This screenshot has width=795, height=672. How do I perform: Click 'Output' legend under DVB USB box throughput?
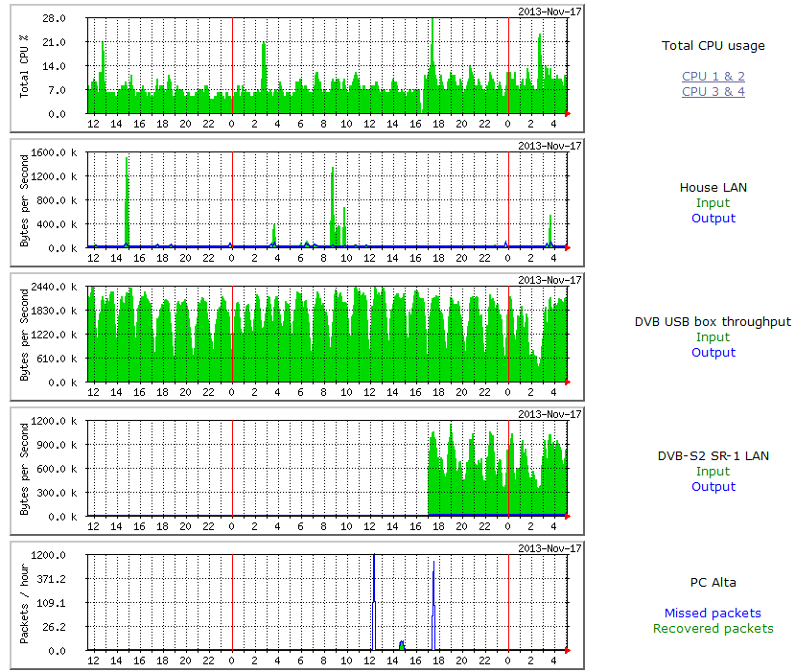(x=713, y=352)
